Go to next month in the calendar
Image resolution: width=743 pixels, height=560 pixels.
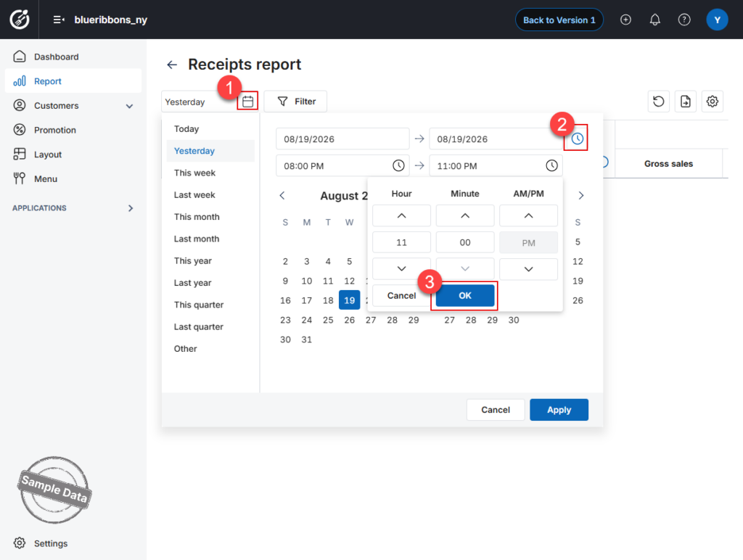click(x=581, y=195)
